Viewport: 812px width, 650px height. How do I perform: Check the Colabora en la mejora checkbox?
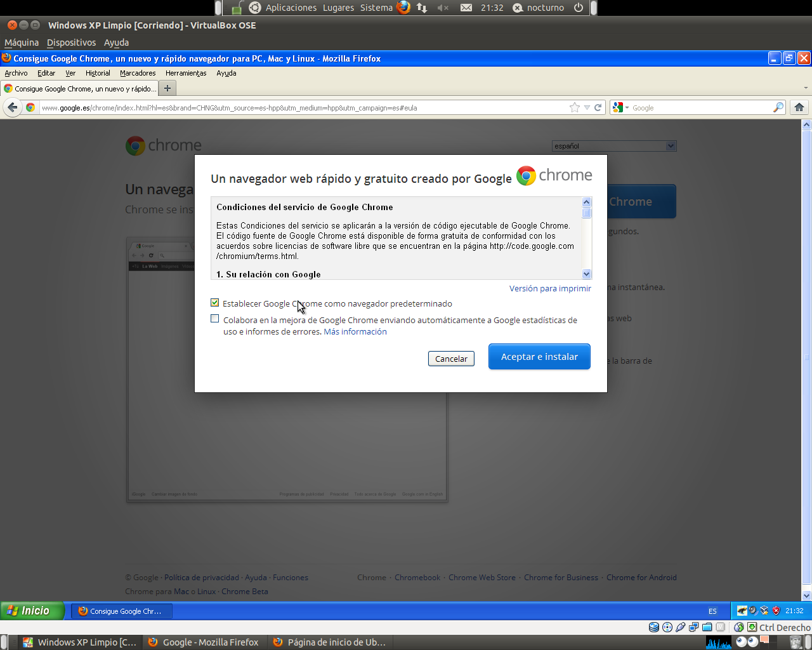click(x=214, y=319)
